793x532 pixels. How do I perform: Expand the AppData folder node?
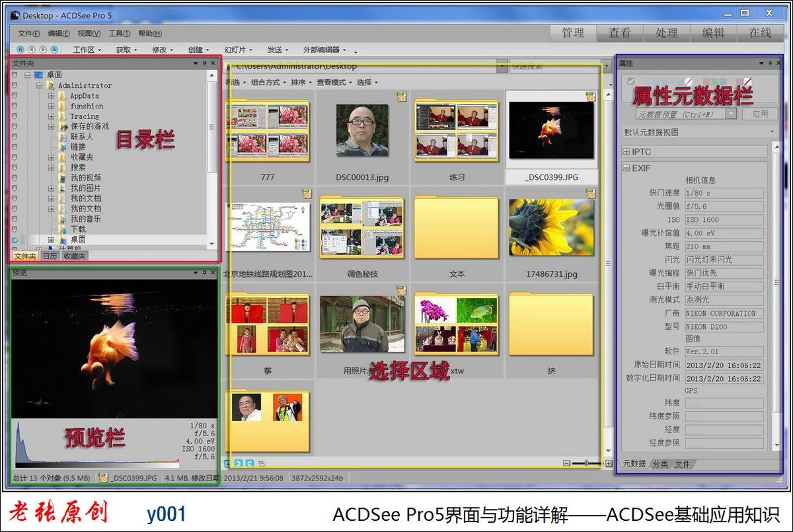tap(51, 96)
